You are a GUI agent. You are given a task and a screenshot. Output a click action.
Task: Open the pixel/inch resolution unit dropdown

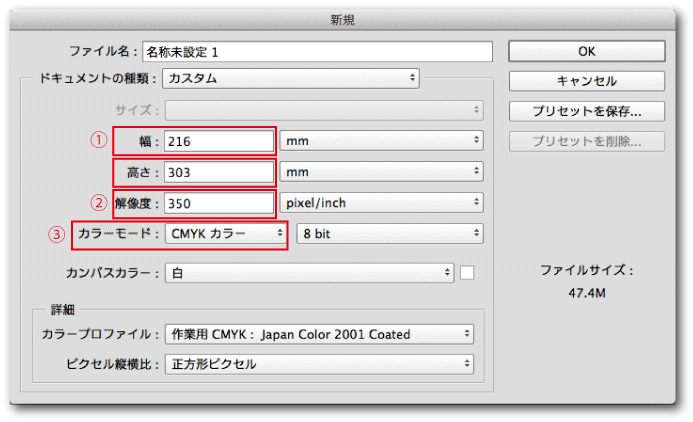pyautogui.click(x=381, y=203)
